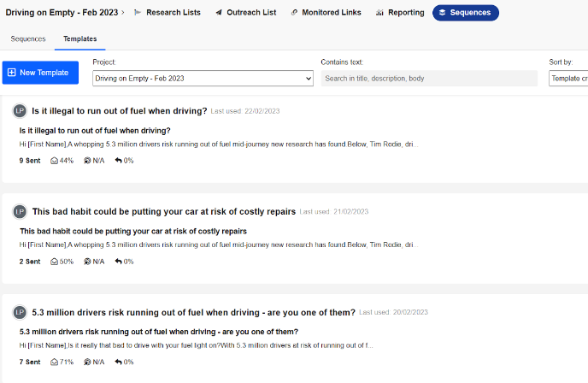Open template 'Is it illegal to run out of fuel' title
The height and width of the screenshot is (383, 588).
120,111
